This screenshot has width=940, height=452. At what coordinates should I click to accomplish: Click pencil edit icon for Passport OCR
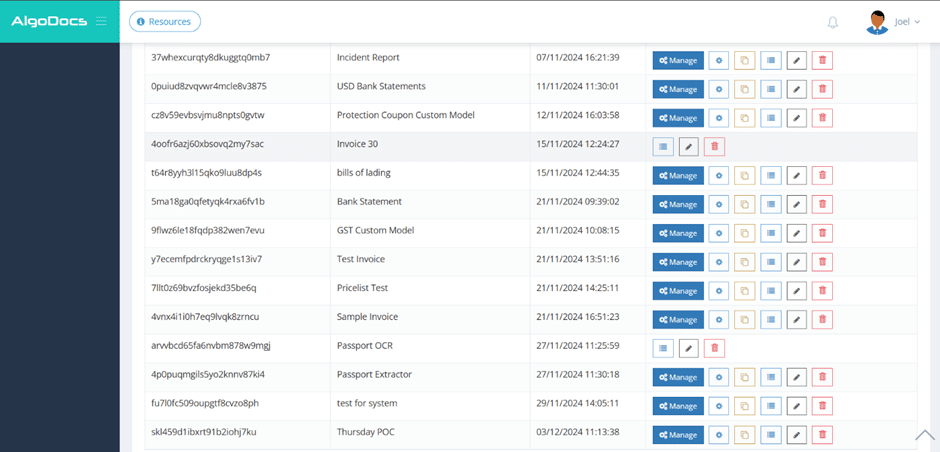(x=688, y=349)
